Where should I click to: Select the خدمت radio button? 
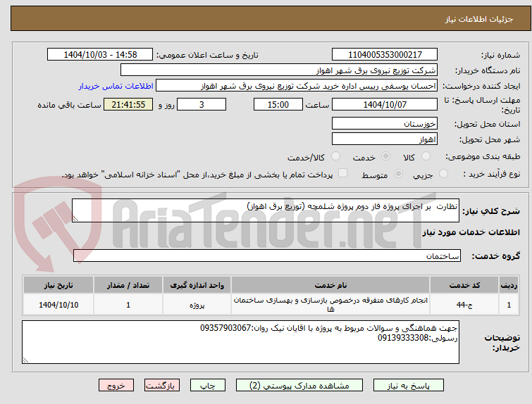pyautogui.click(x=385, y=156)
